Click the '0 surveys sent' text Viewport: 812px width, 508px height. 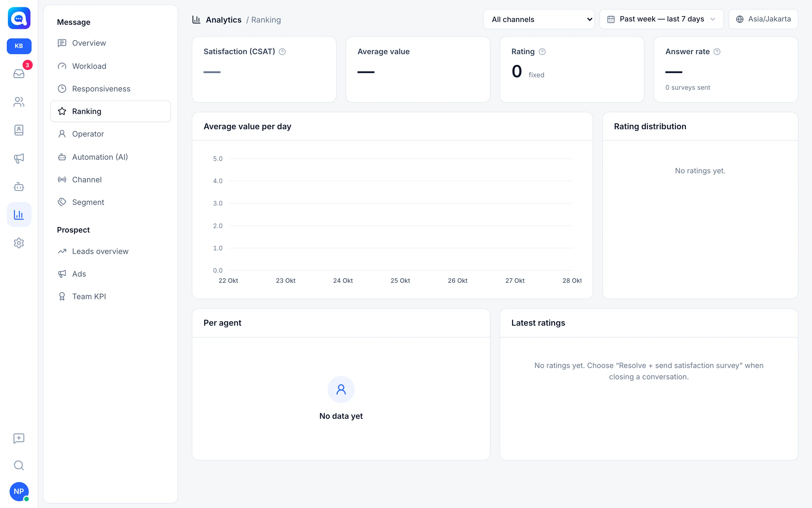[687, 88]
